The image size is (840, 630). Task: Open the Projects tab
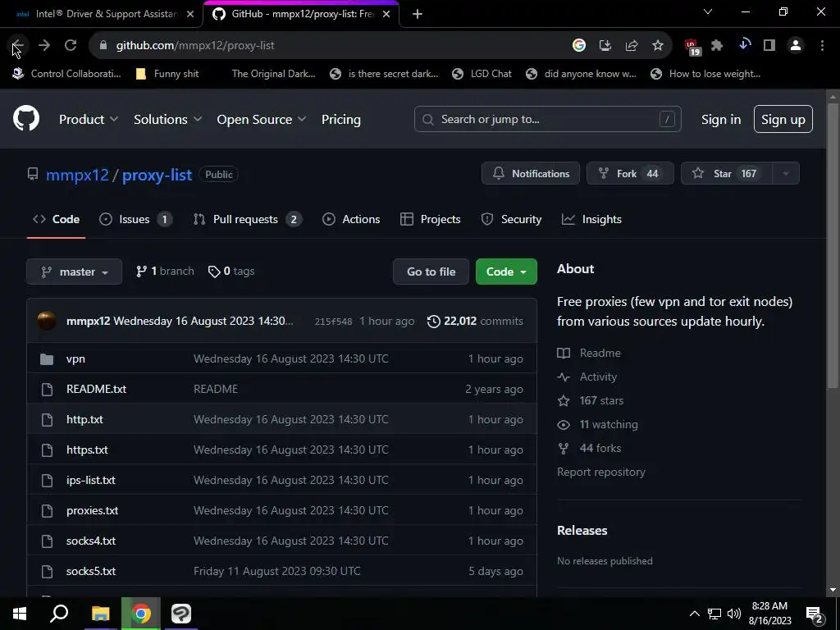pos(430,219)
